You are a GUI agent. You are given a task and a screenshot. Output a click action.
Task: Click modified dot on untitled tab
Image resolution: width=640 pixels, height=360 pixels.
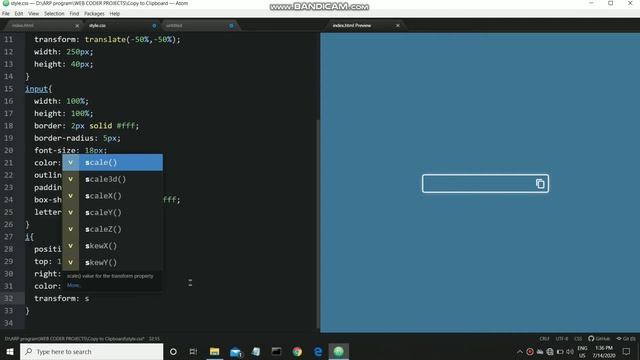coord(231,26)
